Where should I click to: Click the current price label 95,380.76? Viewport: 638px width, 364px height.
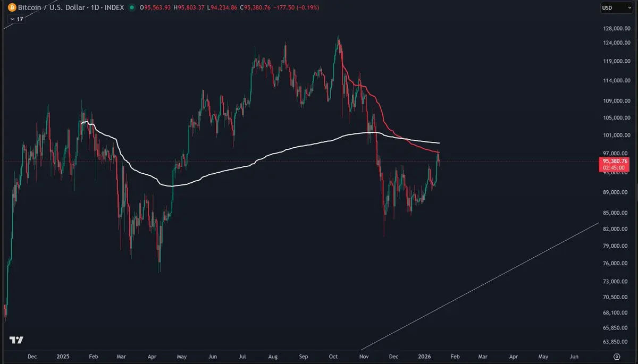(x=614, y=161)
